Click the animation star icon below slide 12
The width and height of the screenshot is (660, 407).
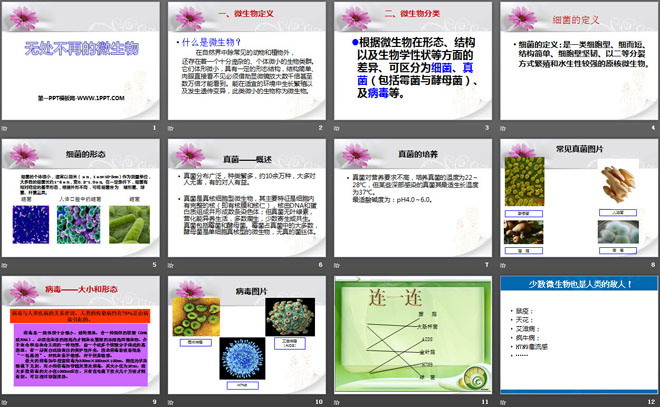coord(503,402)
